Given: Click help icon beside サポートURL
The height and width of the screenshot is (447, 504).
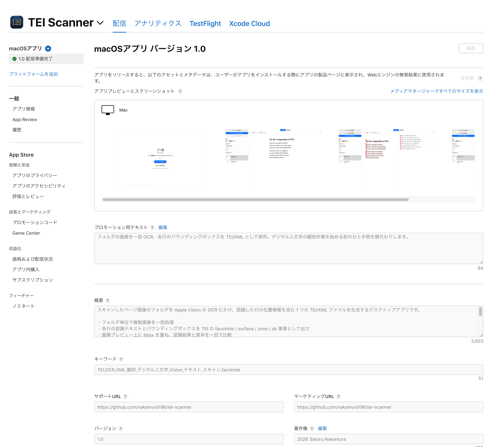Looking at the screenshot, I should coord(125,396).
